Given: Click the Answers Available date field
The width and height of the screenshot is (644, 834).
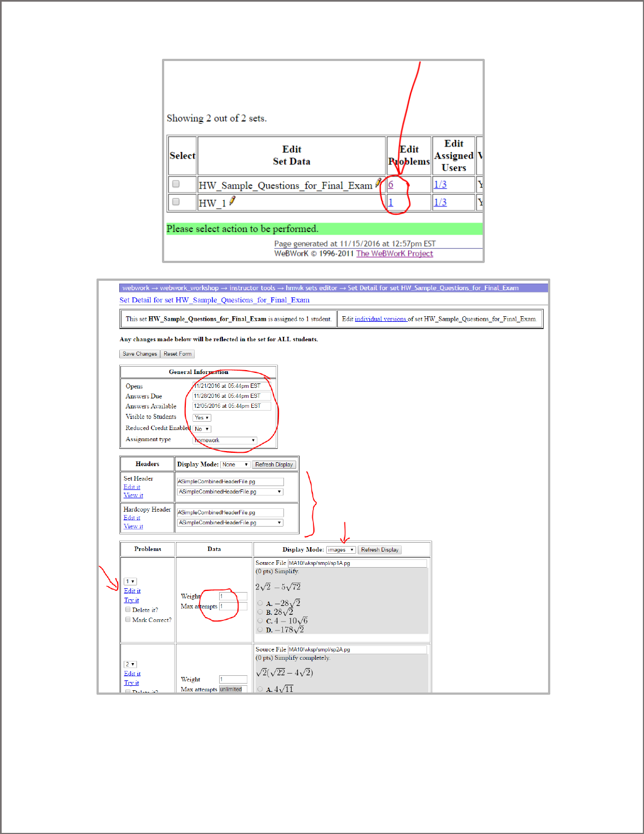Looking at the screenshot, I should (232, 406).
